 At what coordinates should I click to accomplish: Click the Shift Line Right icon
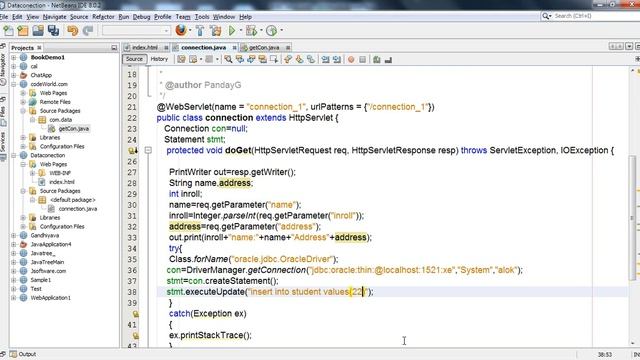pos(337,60)
